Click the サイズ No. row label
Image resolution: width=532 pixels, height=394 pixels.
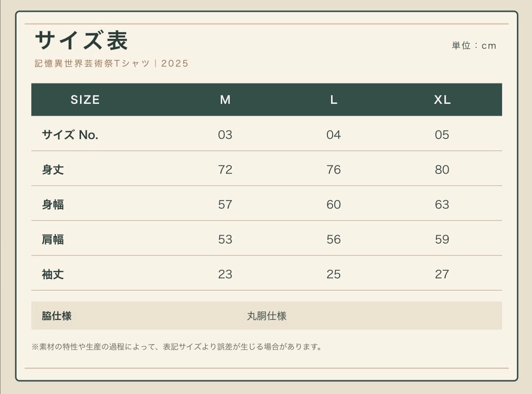point(70,135)
